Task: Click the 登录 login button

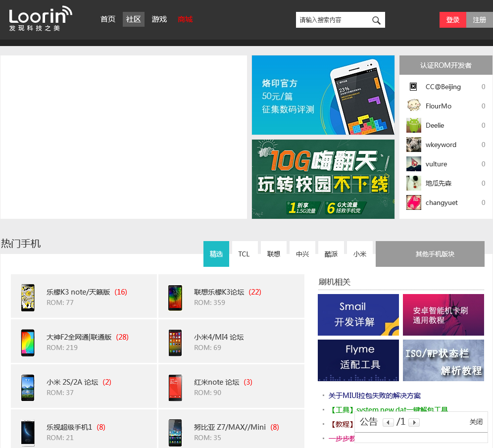Action: [453, 20]
